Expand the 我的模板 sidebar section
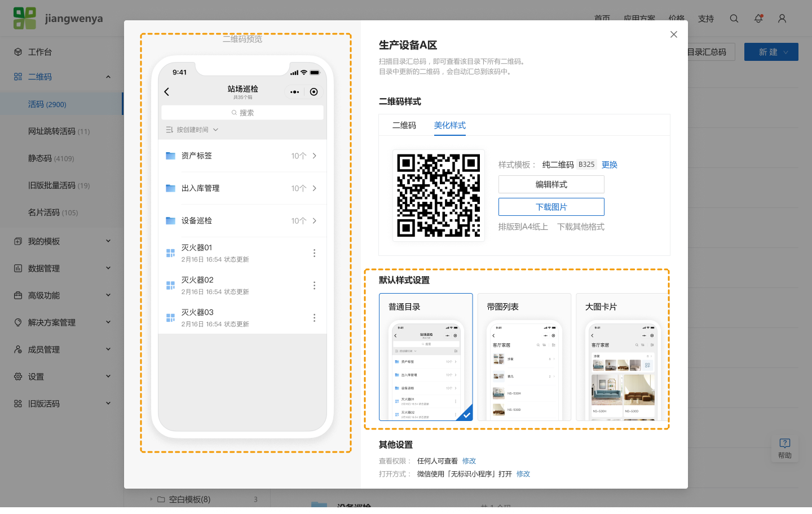The image size is (812, 514). [108, 241]
